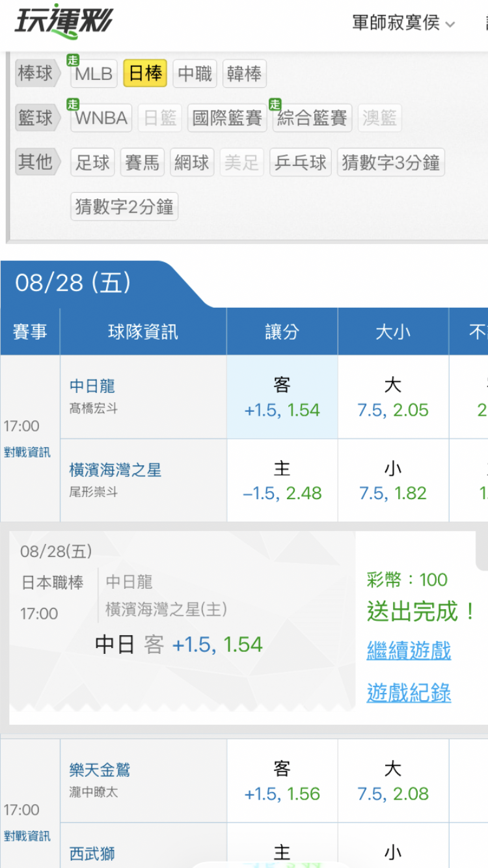Expand the 軍師寂寞侯 user menu
Viewport: 488px width, 868px height.
(403, 23)
